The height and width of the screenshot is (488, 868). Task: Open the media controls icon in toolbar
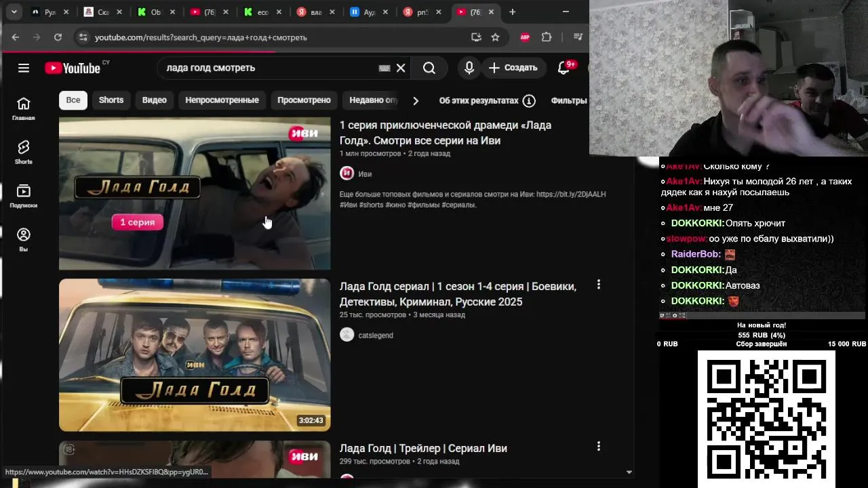tap(578, 37)
